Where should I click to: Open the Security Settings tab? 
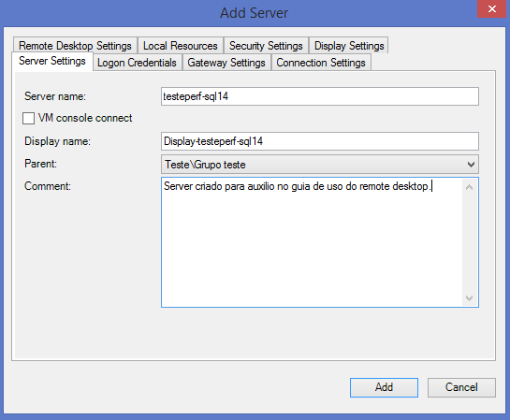(266, 46)
